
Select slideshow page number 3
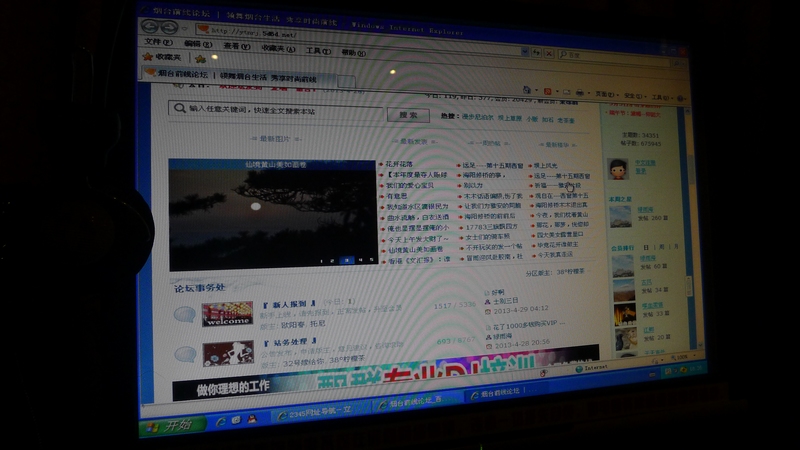tap(347, 260)
